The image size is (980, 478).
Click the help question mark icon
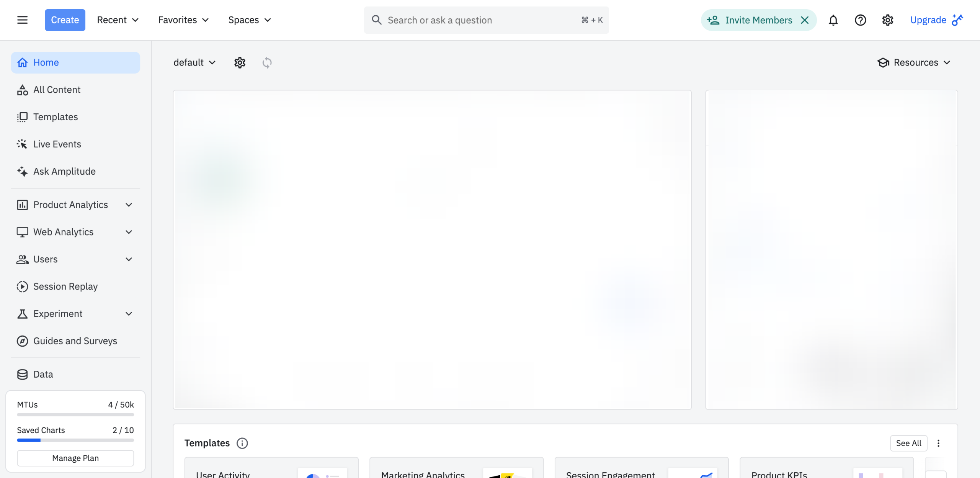click(860, 20)
